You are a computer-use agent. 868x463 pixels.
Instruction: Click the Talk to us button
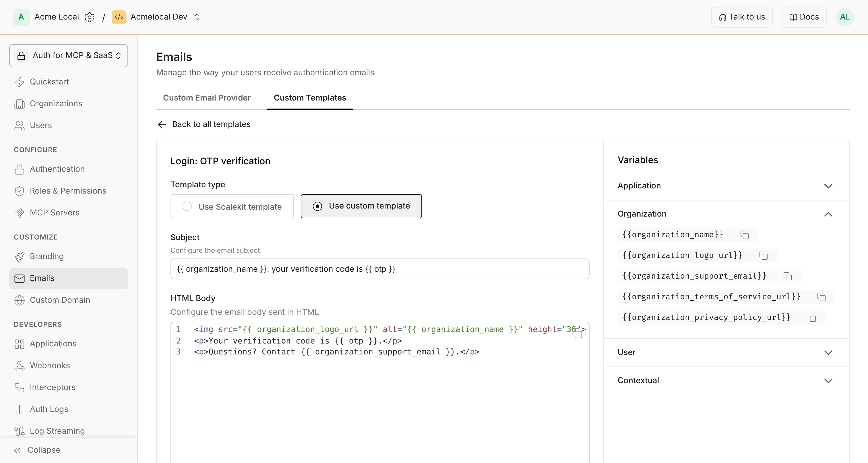(x=742, y=17)
